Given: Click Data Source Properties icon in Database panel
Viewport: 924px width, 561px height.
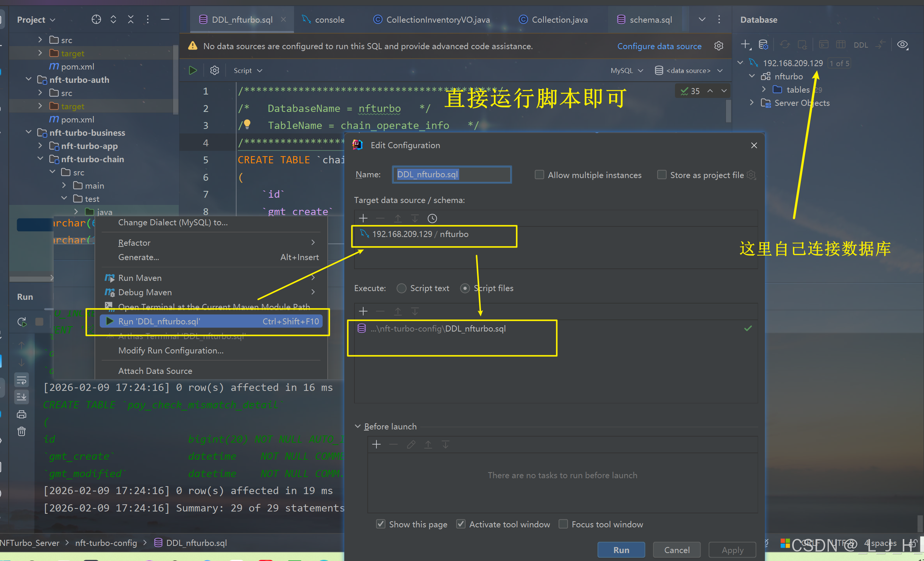Looking at the screenshot, I should tap(763, 45).
